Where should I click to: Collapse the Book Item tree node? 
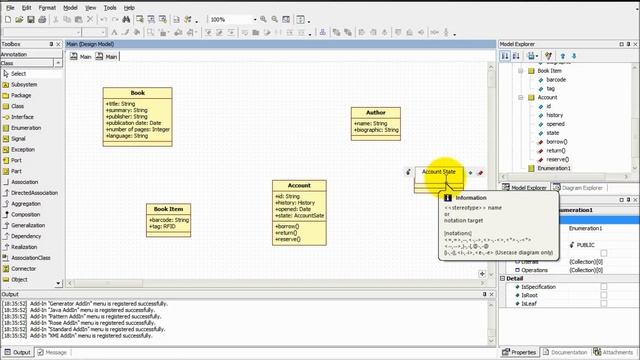coord(521,71)
